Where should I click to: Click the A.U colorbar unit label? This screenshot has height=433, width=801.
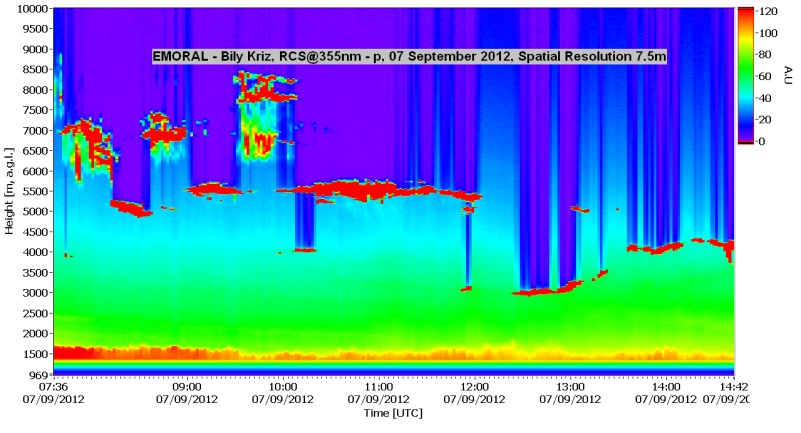coord(787,75)
